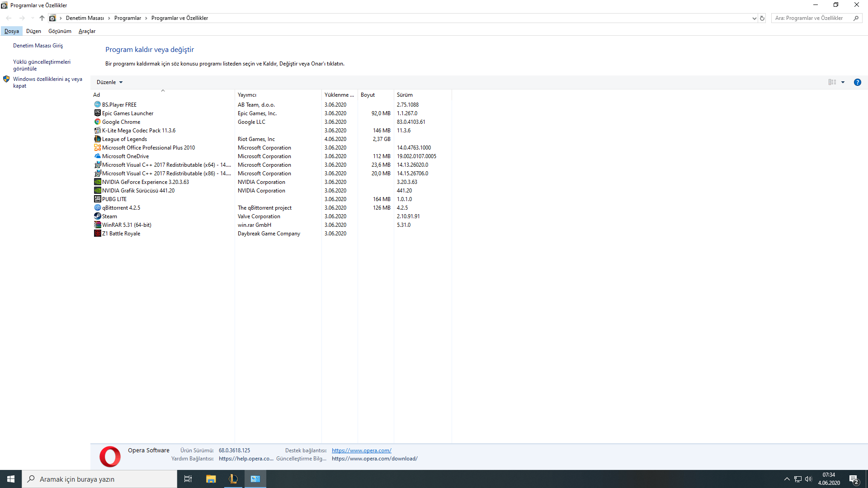Click the Epic Games Launcher icon
This screenshot has height=488, width=868.
[x=97, y=113]
